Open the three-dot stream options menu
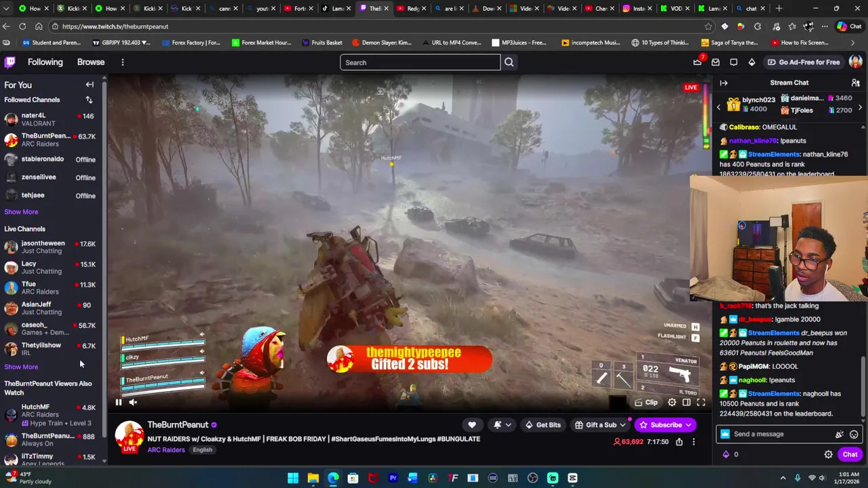 click(x=694, y=442)
